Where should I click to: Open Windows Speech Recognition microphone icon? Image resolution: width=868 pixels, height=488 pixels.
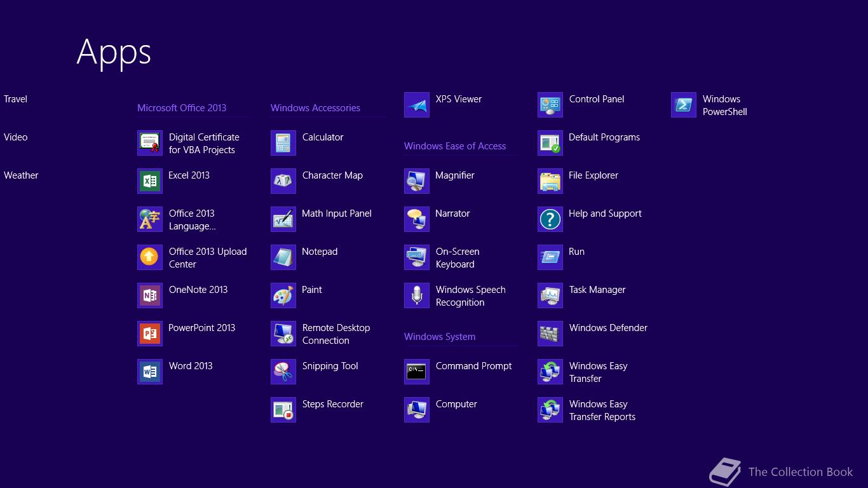pyautogui.click(x=417, y=295)
